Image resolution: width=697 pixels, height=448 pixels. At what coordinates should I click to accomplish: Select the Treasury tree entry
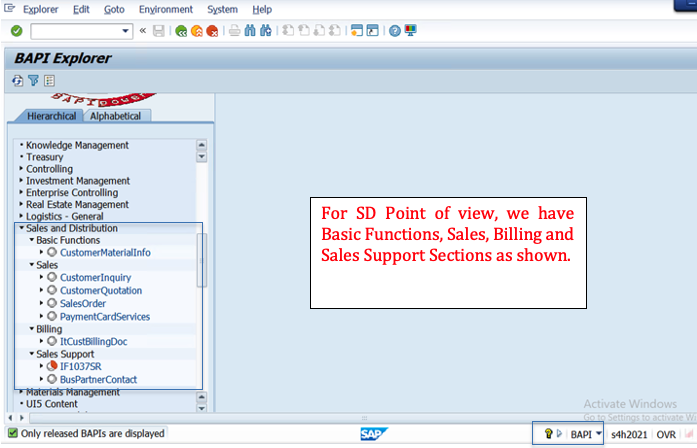pyautogui.click(x=44, y=157)
